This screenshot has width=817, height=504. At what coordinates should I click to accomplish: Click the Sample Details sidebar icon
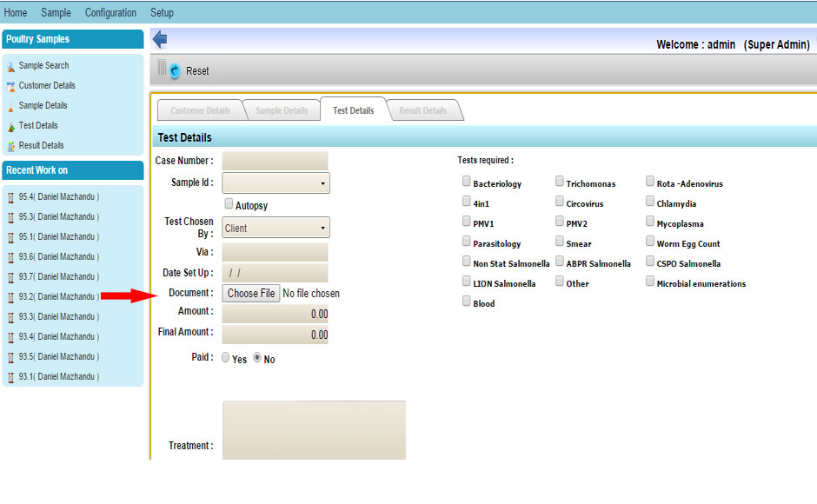tap(10, 106)
